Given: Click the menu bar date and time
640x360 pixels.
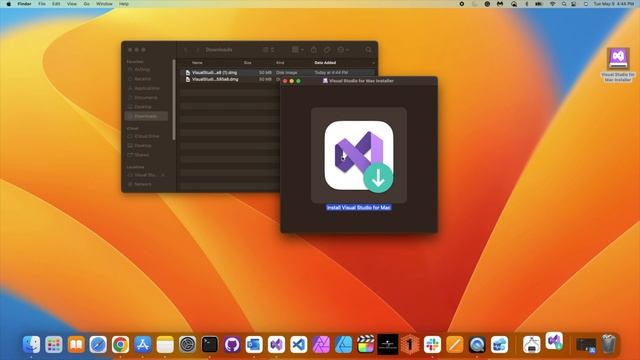Looking at the screenshot, I should (x=613, y=4).
